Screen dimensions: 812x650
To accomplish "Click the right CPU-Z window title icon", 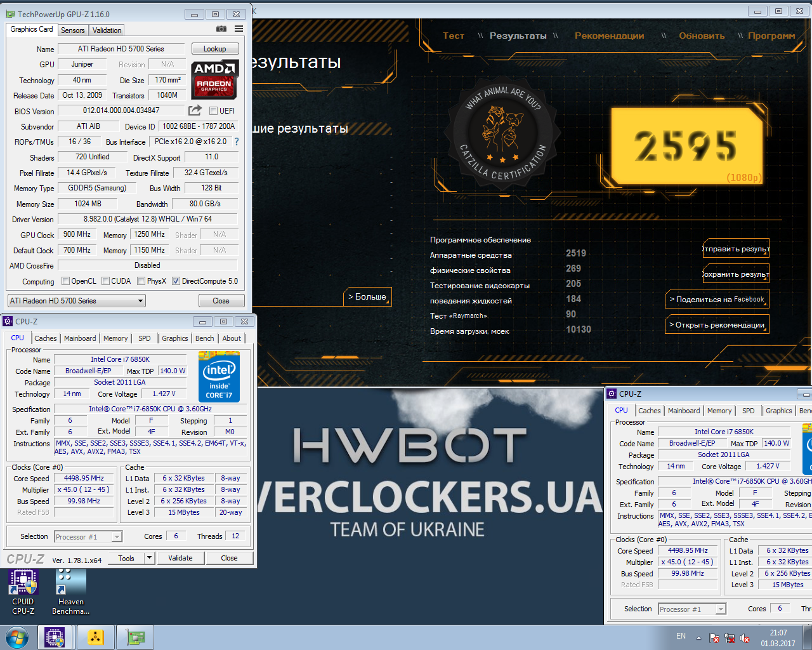I will click(612, 394).
